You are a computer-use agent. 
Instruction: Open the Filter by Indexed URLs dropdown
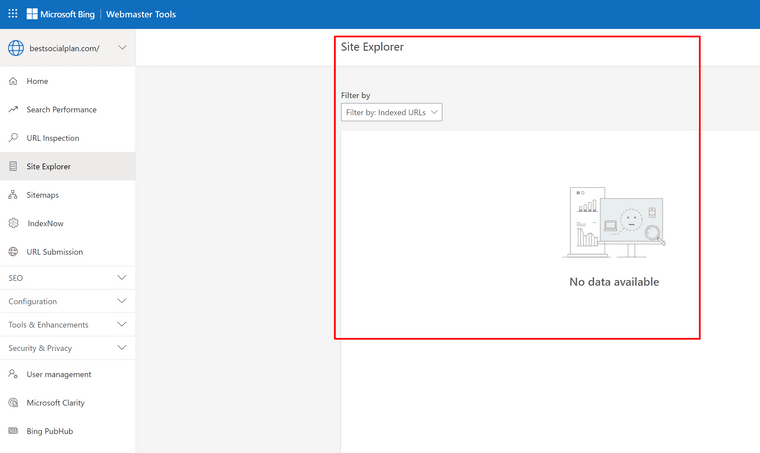tap(391, 113)
